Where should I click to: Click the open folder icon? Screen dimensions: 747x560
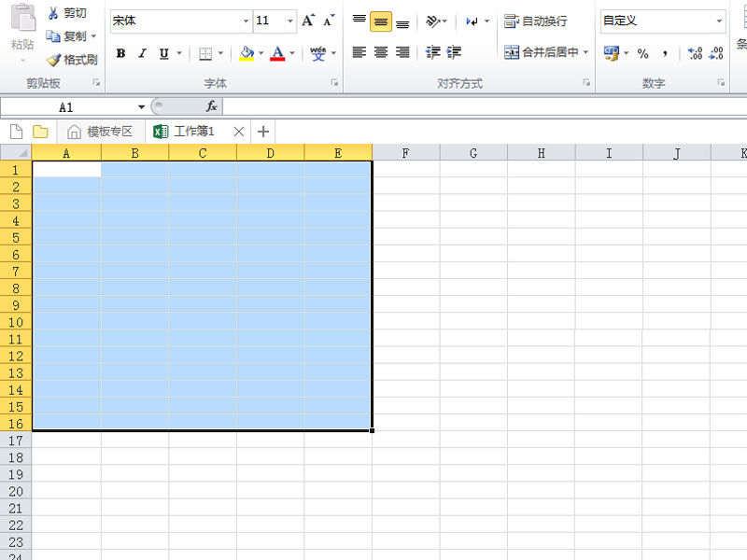(x=40, y=132)
